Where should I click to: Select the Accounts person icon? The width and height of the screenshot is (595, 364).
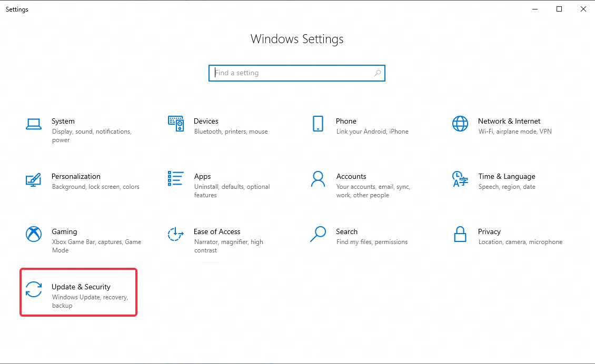click(318, 179)
